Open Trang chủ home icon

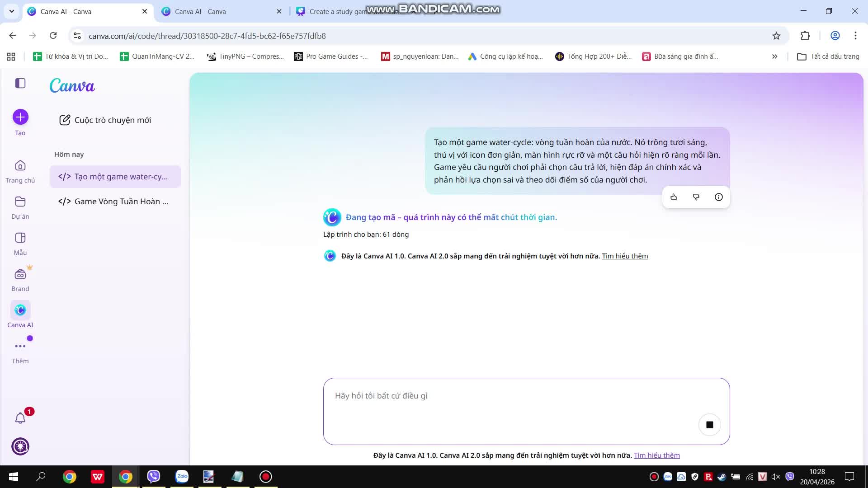click(x=20, y=166)
